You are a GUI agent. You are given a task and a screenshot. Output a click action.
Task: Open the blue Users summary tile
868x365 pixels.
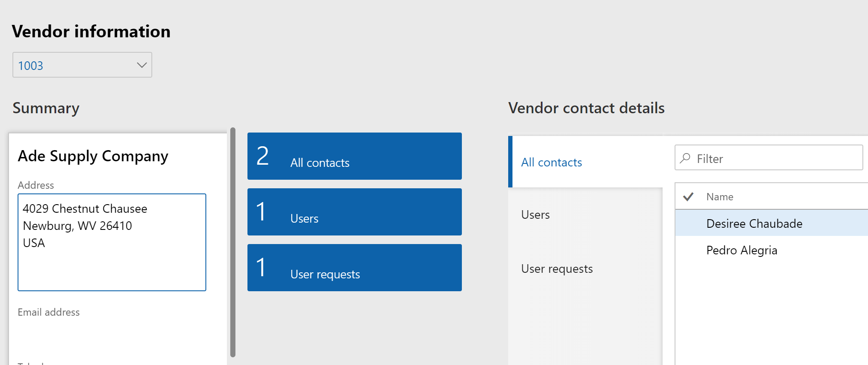pyautogui.click(x=354, y=212)
